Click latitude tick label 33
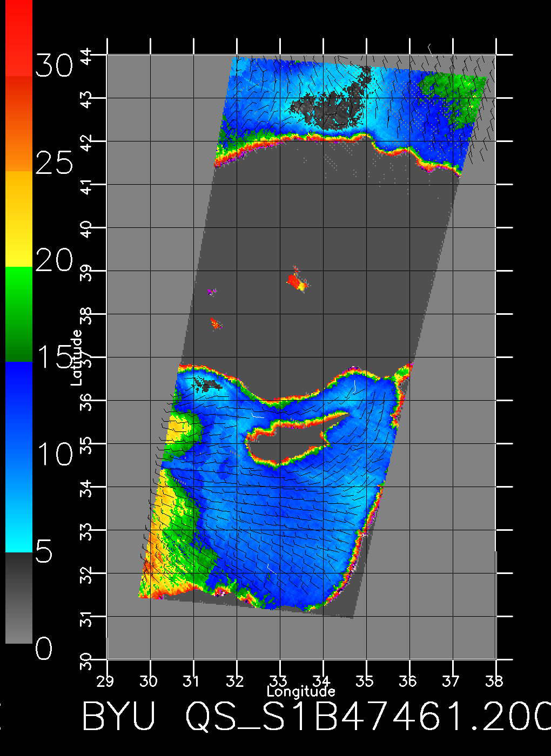Screen dimensions: 551x756 (x=86, y=531)
